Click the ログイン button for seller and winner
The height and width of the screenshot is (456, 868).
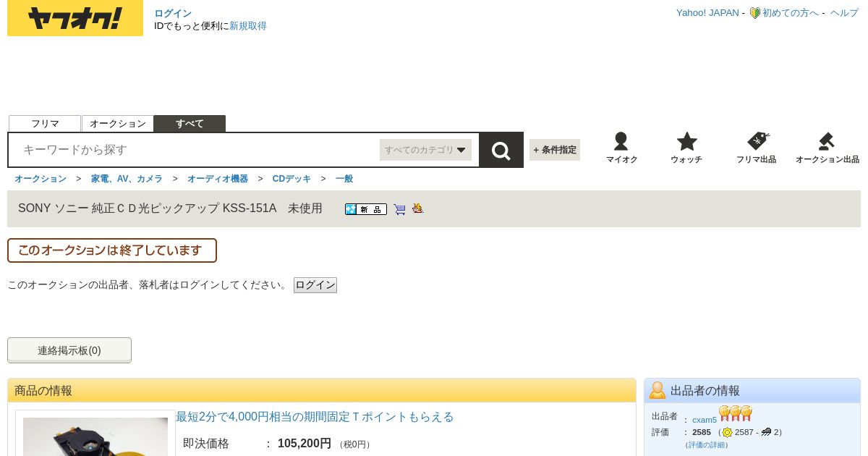point(315,285)
